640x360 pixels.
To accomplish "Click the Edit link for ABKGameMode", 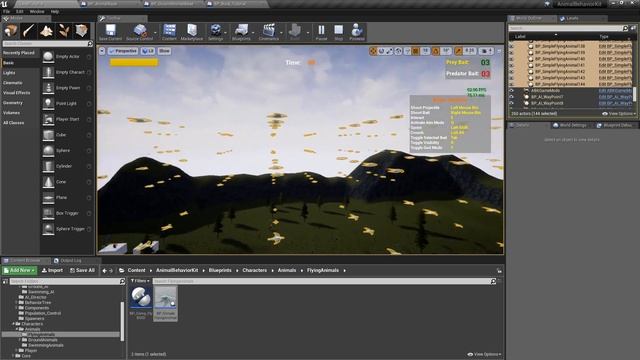I will [615, 91].
